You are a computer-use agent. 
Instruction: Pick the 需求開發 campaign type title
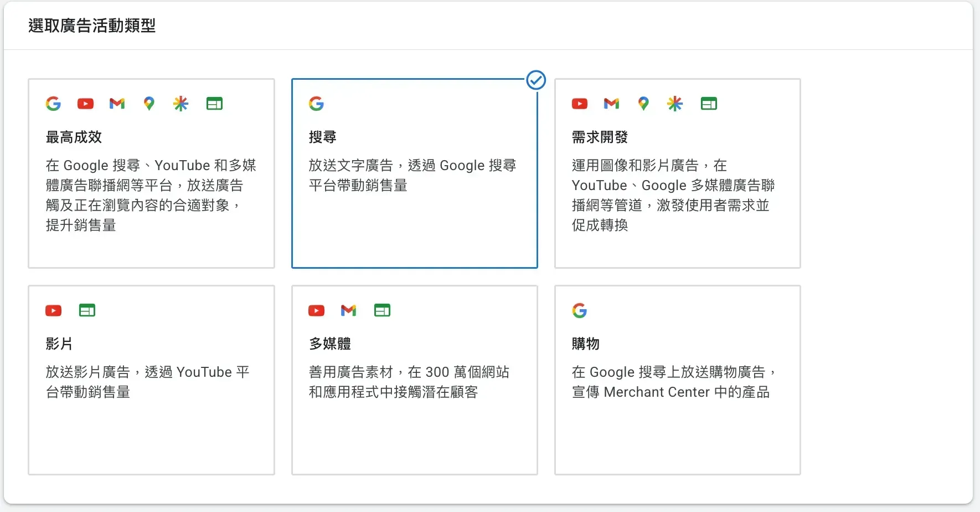pyautogui.click(x=600, y=137)
